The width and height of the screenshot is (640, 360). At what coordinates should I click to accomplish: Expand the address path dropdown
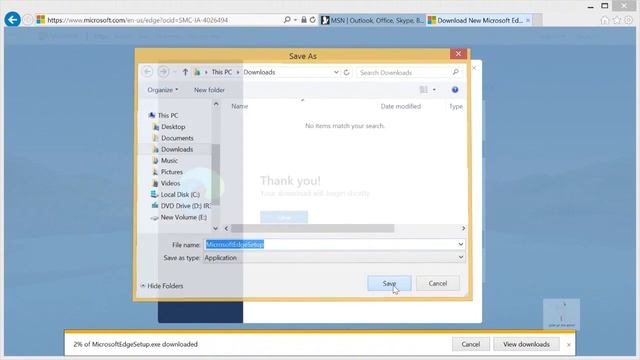[336, 72]
